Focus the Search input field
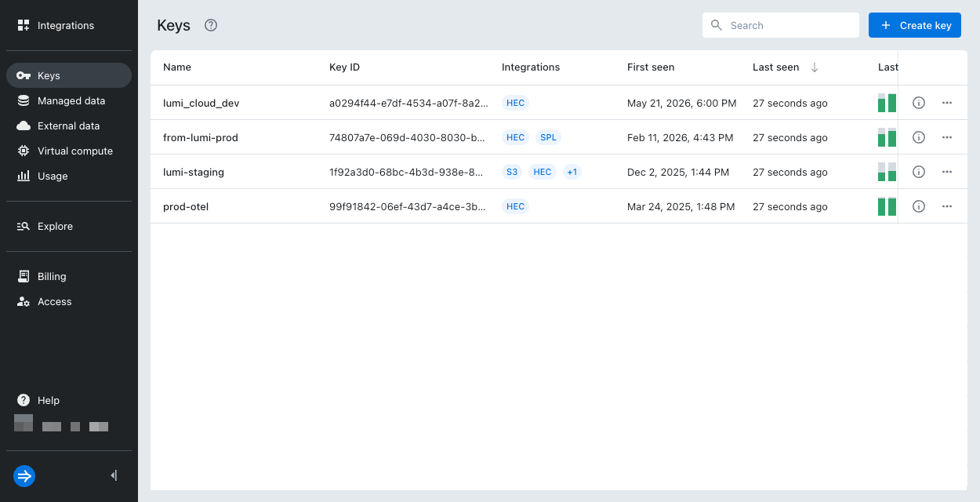This screenshot has height=502, width=980. [781, 25]
